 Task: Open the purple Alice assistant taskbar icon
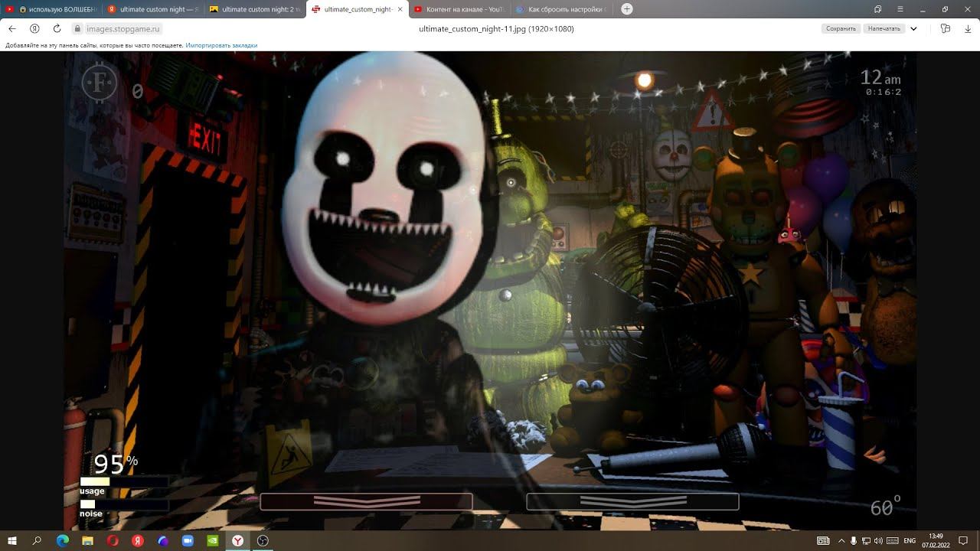(163, 540)
